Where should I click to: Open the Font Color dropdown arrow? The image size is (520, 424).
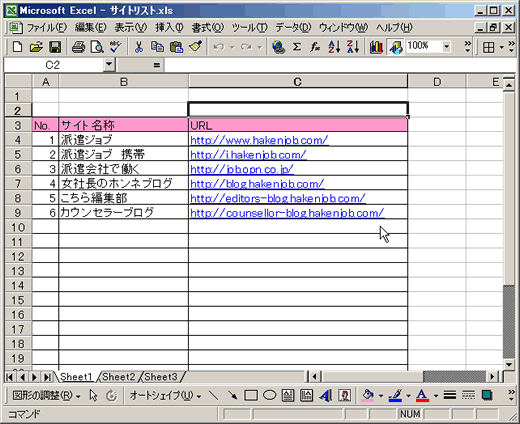pyautogui.click(x=436, y=396)
